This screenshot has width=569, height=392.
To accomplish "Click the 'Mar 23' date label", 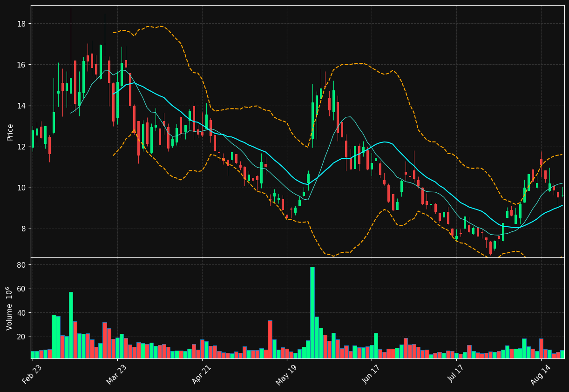I will 116,375.
